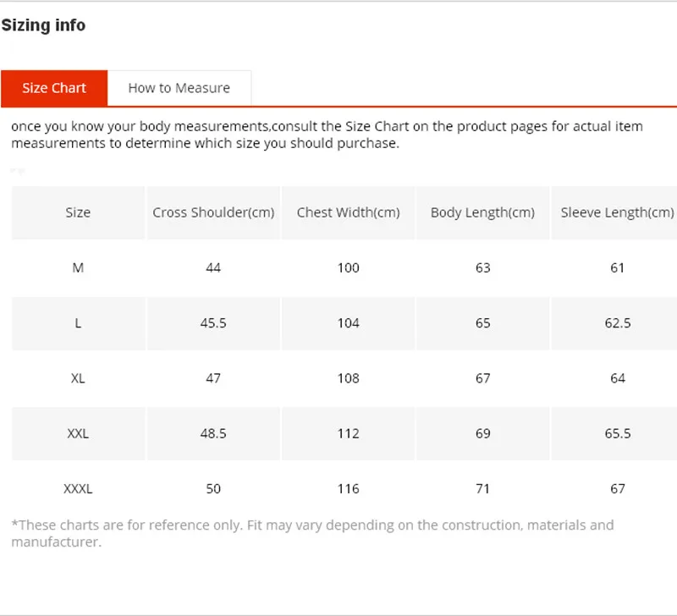
Task: Select the Body Length(cm) column header
Action: click(x=482, y=212)
